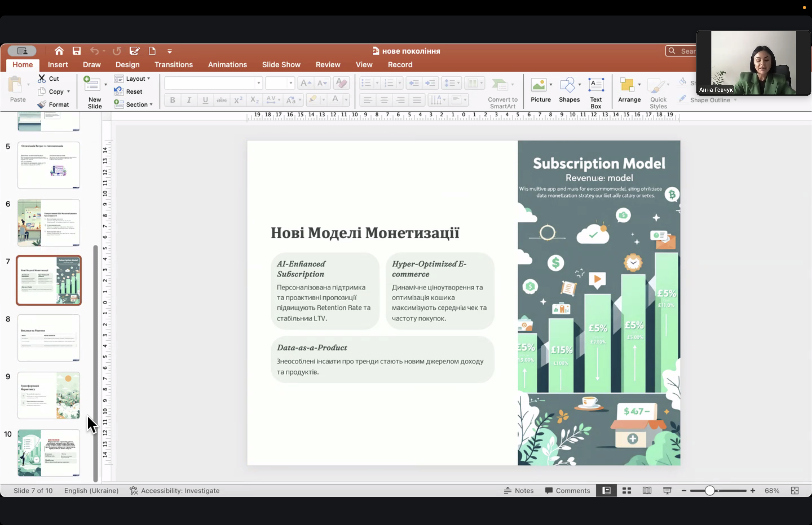Image resolution: width=812 pixels, height=525 pixels.
Task: Click the zoom slider handle
Action: [x=709, y=490]
